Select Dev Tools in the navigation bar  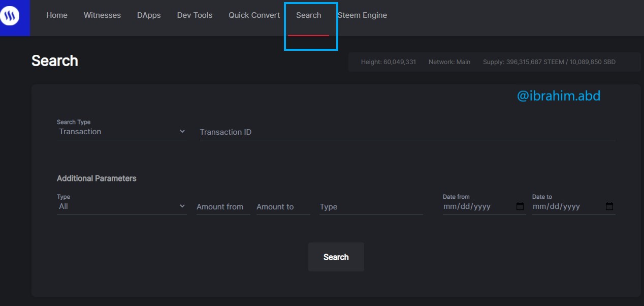click(x=195, y=15)
